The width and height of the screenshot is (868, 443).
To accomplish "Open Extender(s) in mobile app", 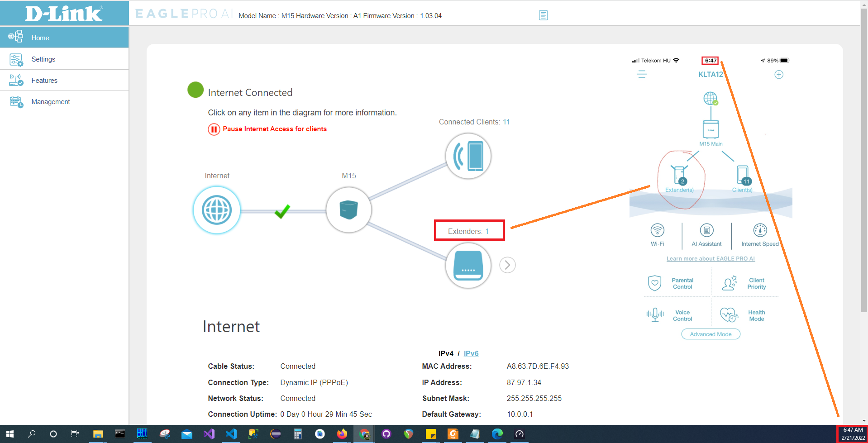I will 679,179.
